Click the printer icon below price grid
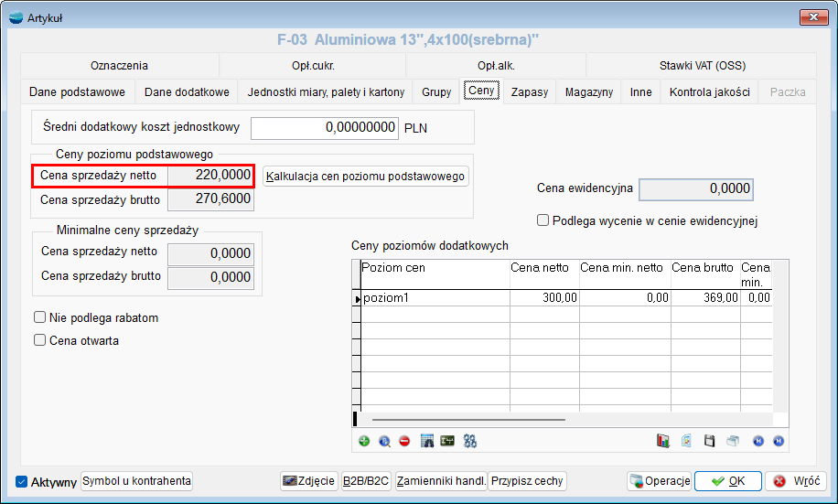The image size is (838, 504). [732, 441]
